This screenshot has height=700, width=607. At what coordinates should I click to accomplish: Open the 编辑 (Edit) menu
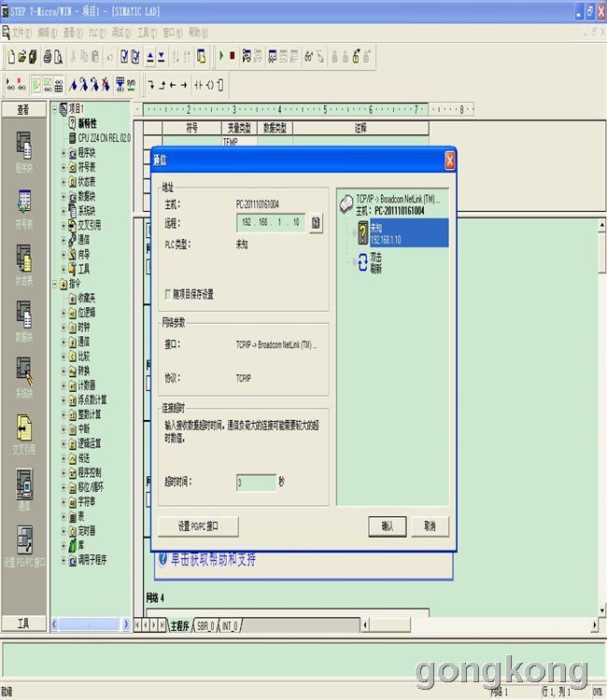(48, 33)
